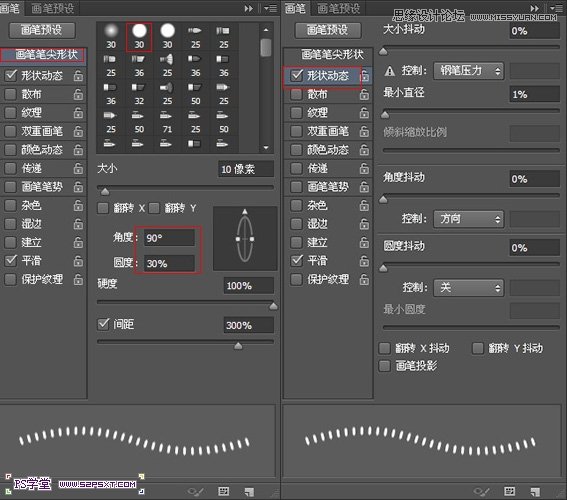Toggle 平滑 checkbox in left panel
Viewport: 567px width, 500px height.
(11, 260)
